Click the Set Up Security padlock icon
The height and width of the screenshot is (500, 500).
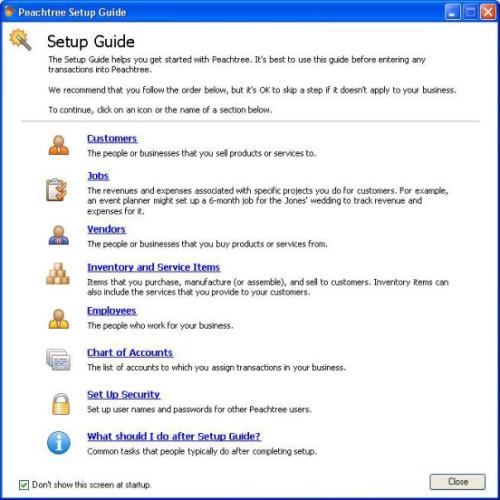tap(61, 404)
